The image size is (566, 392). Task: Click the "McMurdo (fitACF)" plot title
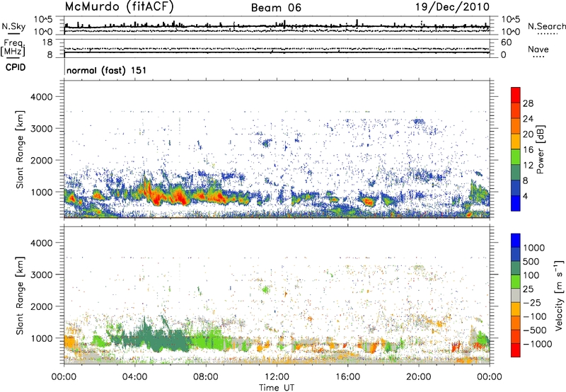coord(119,7)
